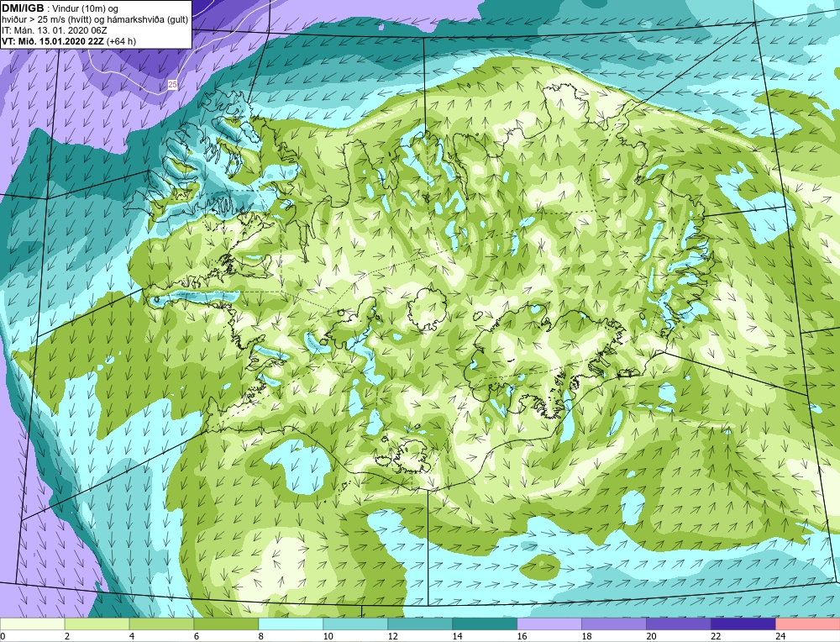Screen dimensions: 840x642
Task: Click the hviður > 25 m/s legend description text
Action: click(95, 20)
